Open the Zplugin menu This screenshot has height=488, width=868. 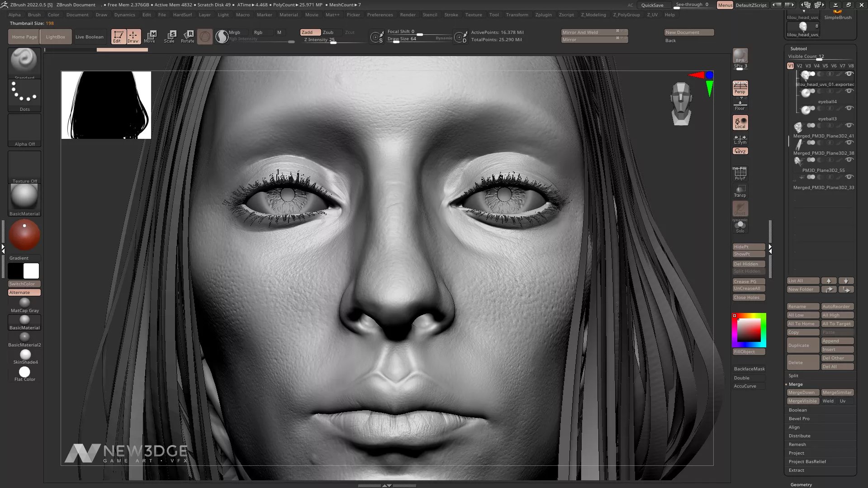click(543, 14)
